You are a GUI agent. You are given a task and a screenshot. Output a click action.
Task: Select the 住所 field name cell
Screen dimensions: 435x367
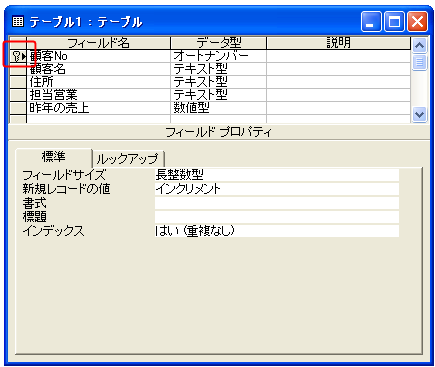click(99, 82)
